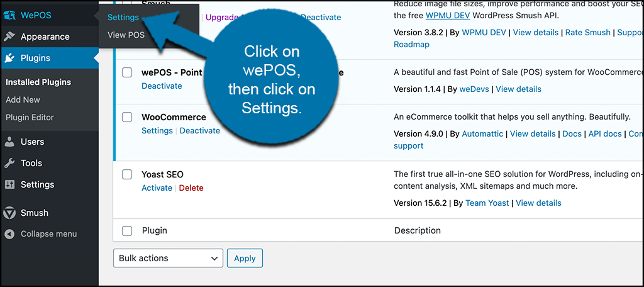This screenshot has width=644, height=287.
Task: Click the Plugin column footer label
Action: pyautogui.click(x=155, y=230)
